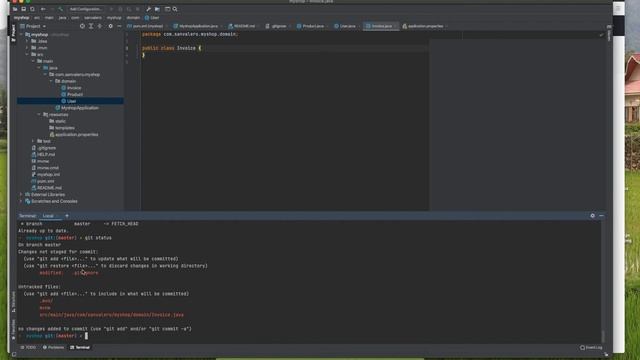Add a new terminal session with plus
Image resolution: width=640 pixels, height=360 pixels.
[67, 216]
